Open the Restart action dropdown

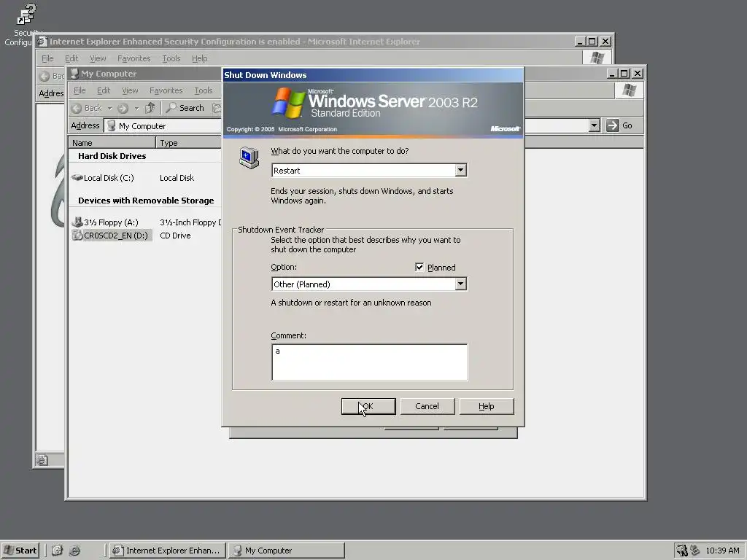[x=460, y=170]
